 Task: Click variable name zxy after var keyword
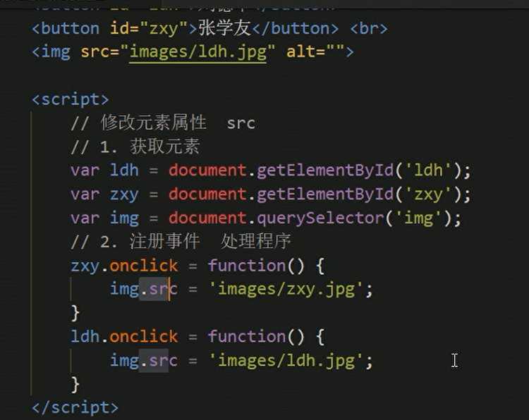pos(124,194)
